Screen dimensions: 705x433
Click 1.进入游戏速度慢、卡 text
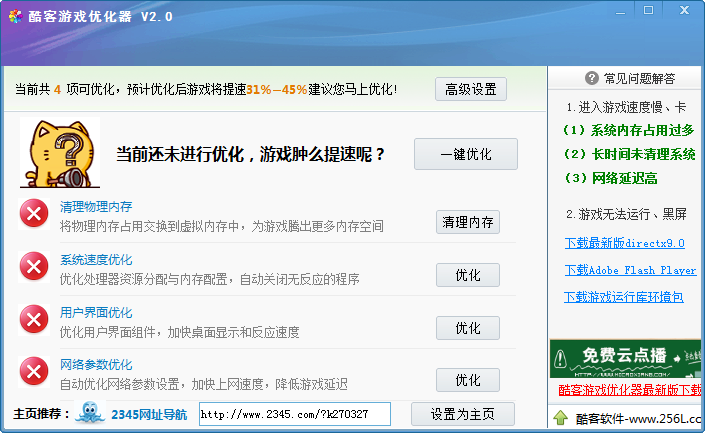click(626, 107)
